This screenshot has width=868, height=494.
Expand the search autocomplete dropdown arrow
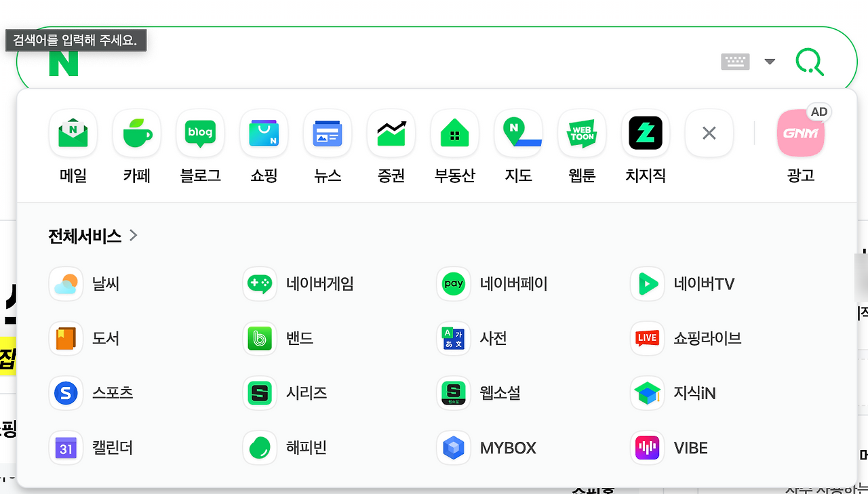point(770,62)
